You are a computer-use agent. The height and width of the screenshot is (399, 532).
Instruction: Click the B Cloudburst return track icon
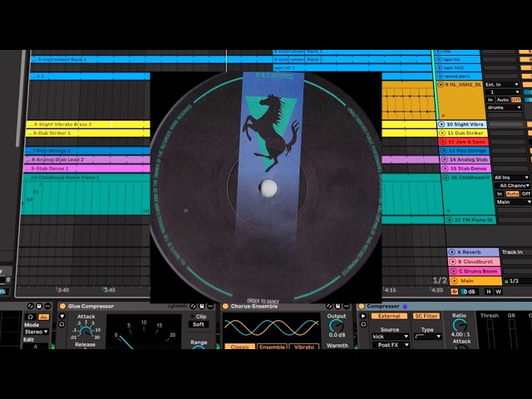tap(452, 262)
